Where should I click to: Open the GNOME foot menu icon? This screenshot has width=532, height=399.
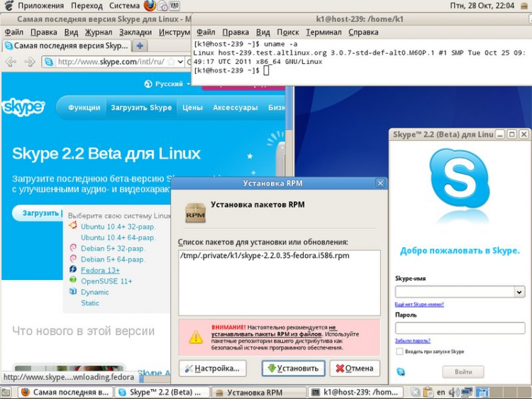click(x=8, y=6)
